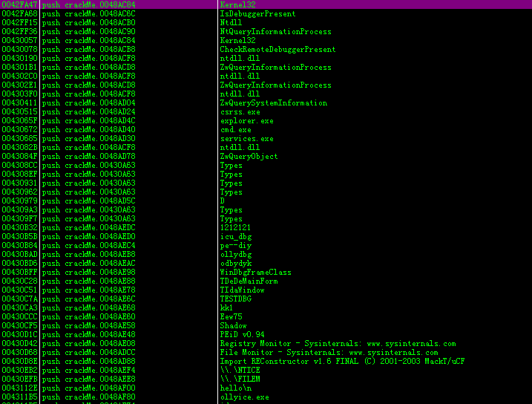
Task: Select the hello\n string entry
Action: [236, 388]
